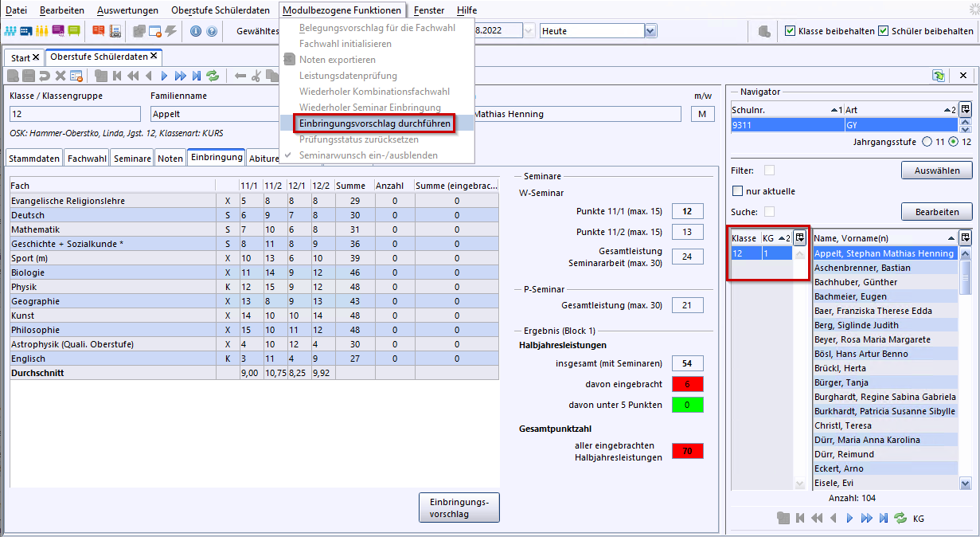Select Jahrgangsstufe 11 radio button
Image resolution: width=980 pixels, height=537 pixels.
926,142
